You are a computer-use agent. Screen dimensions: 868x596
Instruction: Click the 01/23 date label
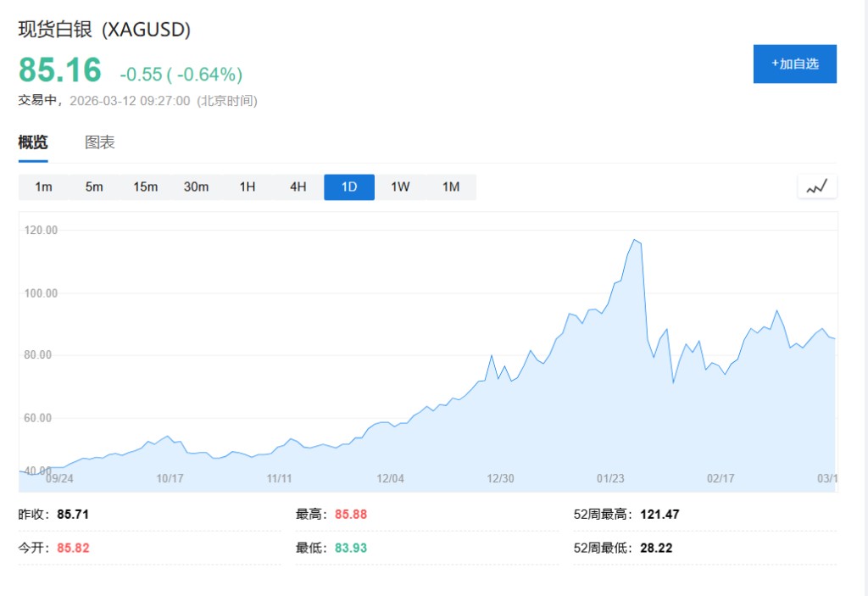click(x=610, y=478)
